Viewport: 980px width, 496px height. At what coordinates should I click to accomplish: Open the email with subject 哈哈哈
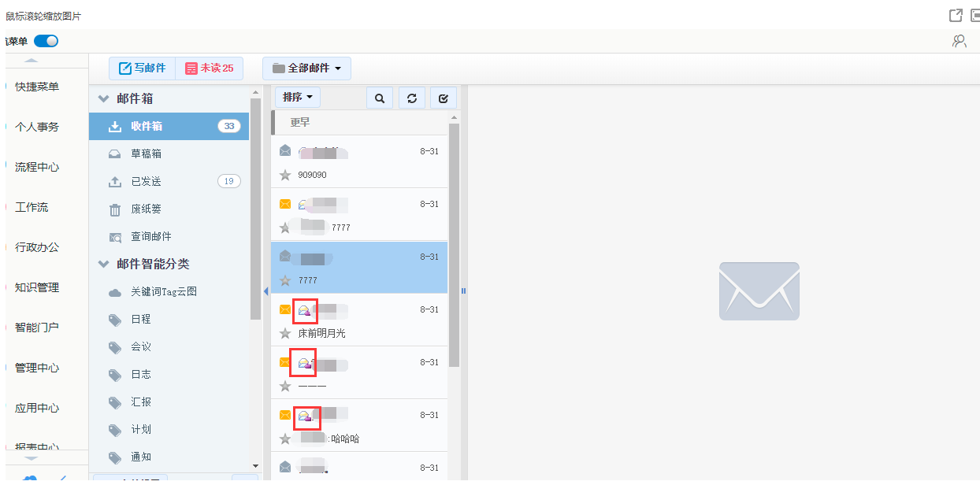point(359,425)
